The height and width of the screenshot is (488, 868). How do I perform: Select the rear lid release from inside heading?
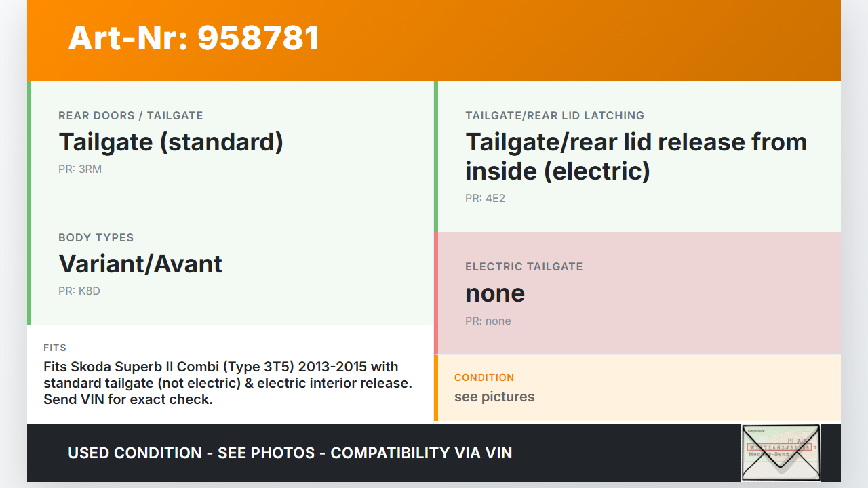[x=635, y=157]
